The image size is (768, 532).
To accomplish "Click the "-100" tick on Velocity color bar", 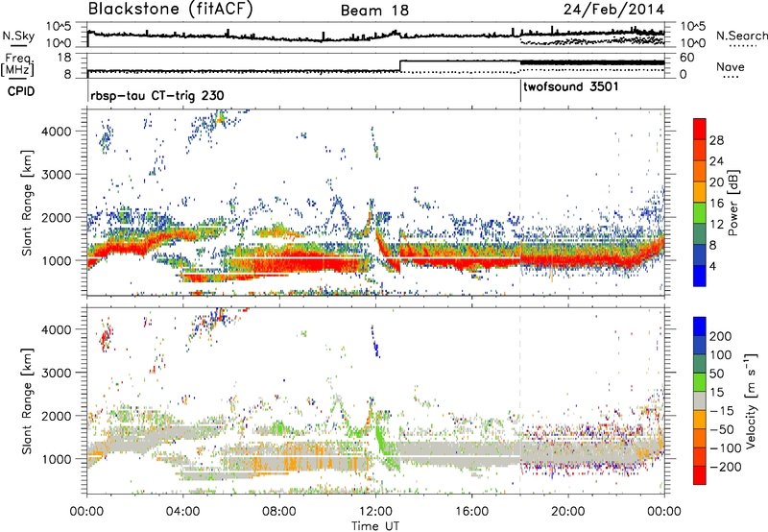I will pyautogui.click(x=726, y=447).
